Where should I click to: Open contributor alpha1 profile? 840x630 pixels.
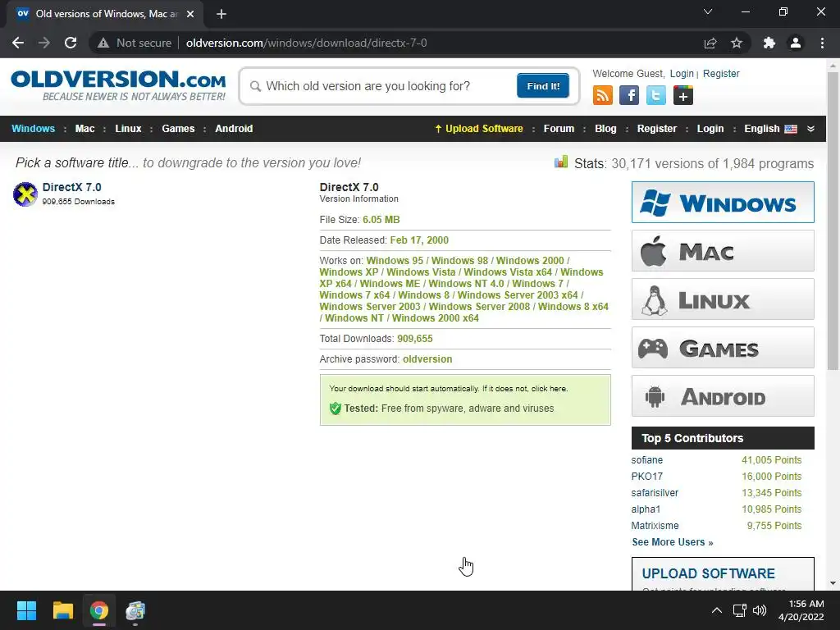(646, 509)
